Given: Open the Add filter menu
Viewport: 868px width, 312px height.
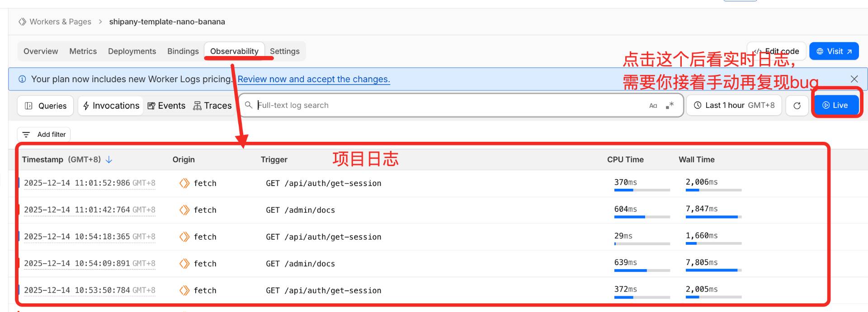Looking at the screenshot, I should pyautogui.click(x=44, y=135).
